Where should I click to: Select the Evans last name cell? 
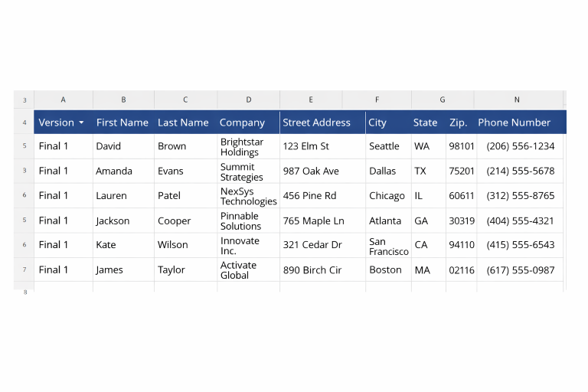pos(185,171)
